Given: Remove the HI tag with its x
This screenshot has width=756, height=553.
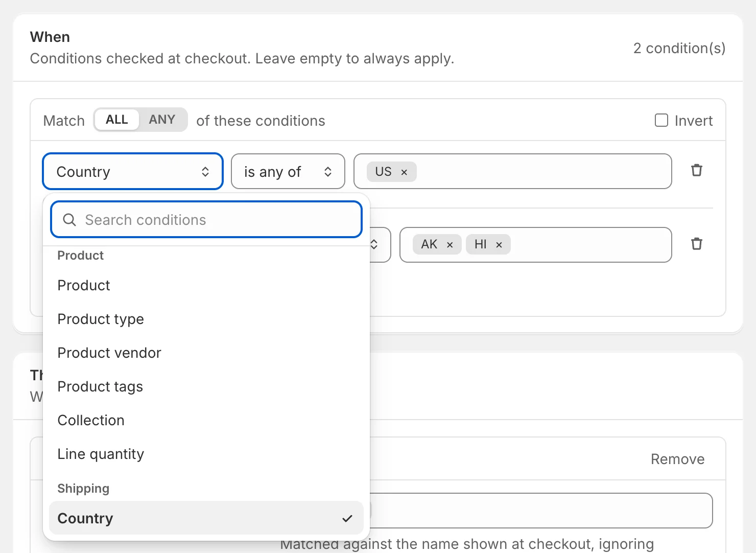Looking at the screenshot, I should pyautogui.click(x=499, y=245).
